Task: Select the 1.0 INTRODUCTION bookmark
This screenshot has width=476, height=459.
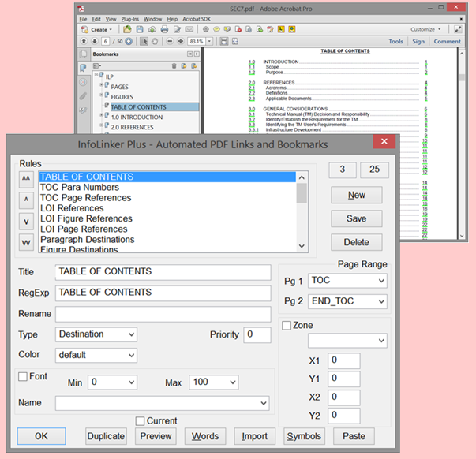Action: (x=137, y=117)
